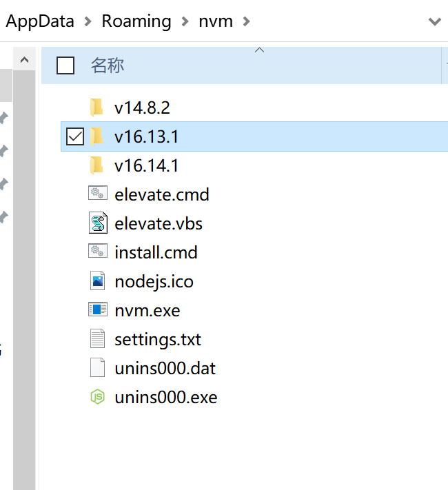
Task: Click the unins000.exe Node.js icon
Action: (x=98, y=396)
